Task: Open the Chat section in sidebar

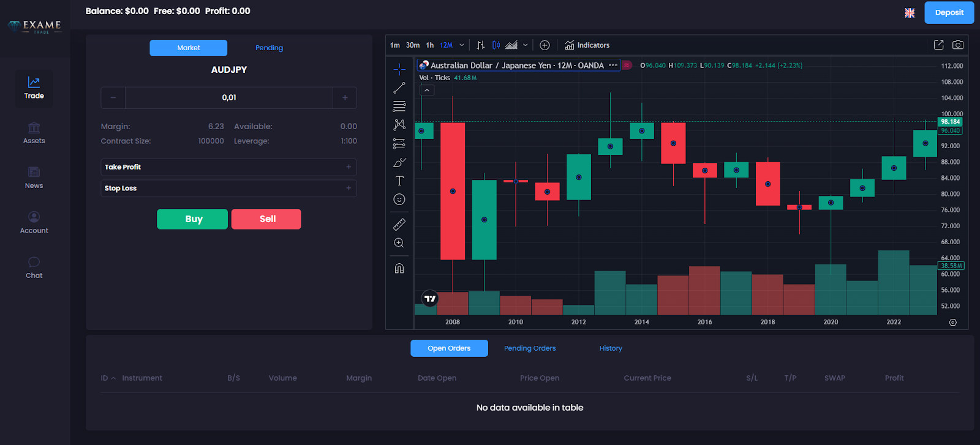Action: (x=34, y=267)
